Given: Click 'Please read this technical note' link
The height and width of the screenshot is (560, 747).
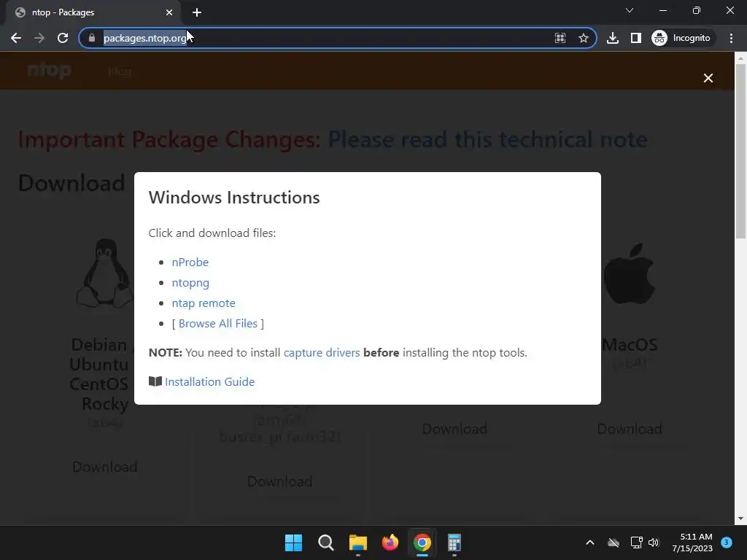Looking at the screenshot, I should [x=488, y=139].
